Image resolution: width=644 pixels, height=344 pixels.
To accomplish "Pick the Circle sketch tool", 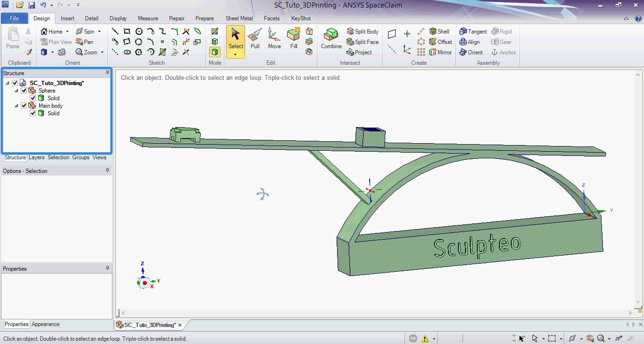I will point(139,32).
